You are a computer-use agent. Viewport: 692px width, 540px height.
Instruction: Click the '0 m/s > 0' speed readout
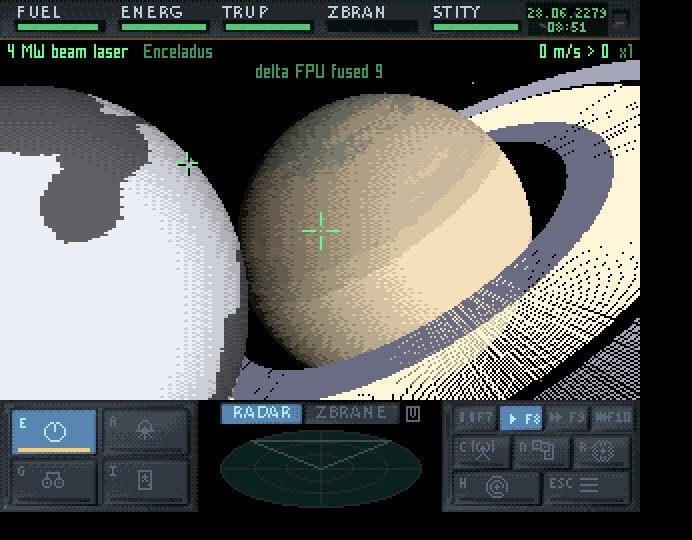[x=574, y=52]
